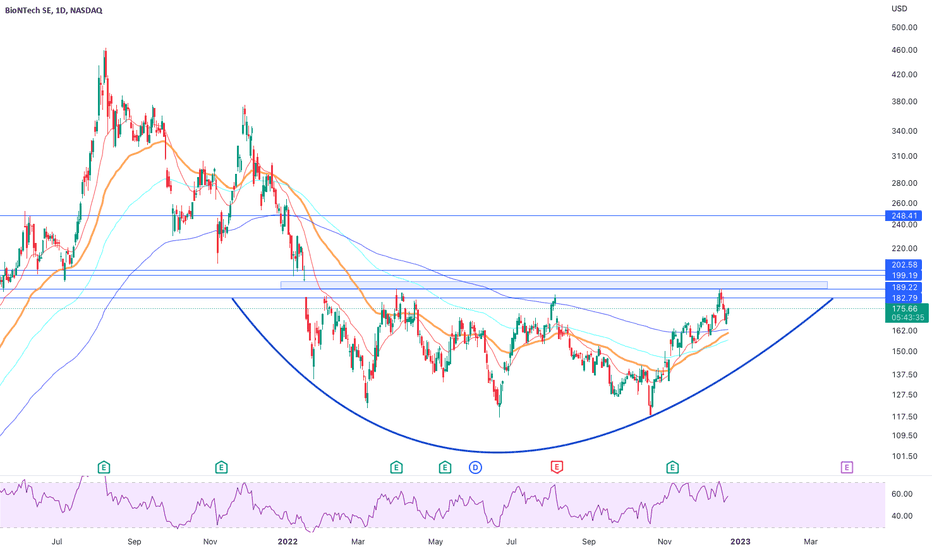The width and height of the screenshot is (932, 550).
Task: Click the RSI 60.00 scale label
Action: [902, 494]
